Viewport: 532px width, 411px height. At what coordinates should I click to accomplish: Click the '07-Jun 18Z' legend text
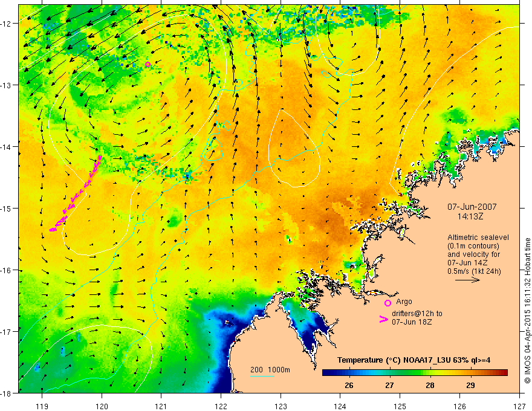412,322
